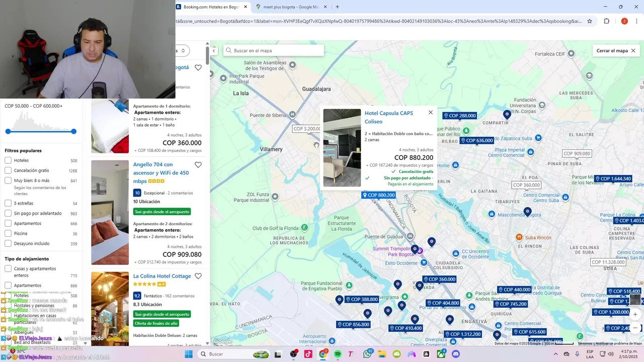Screen dimensions: 644x362
Task: Open TikTok from the taskbar
Action: (x=308, y=354)
